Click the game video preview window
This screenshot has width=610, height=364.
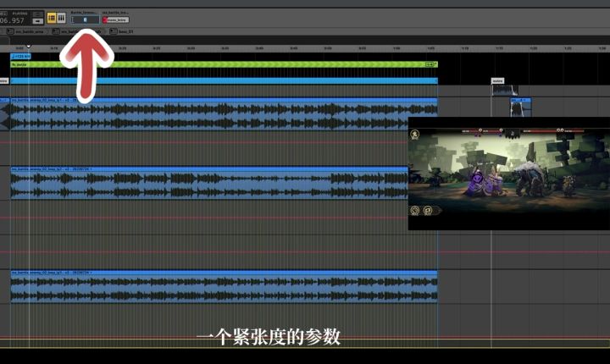(x=509, y=174)
